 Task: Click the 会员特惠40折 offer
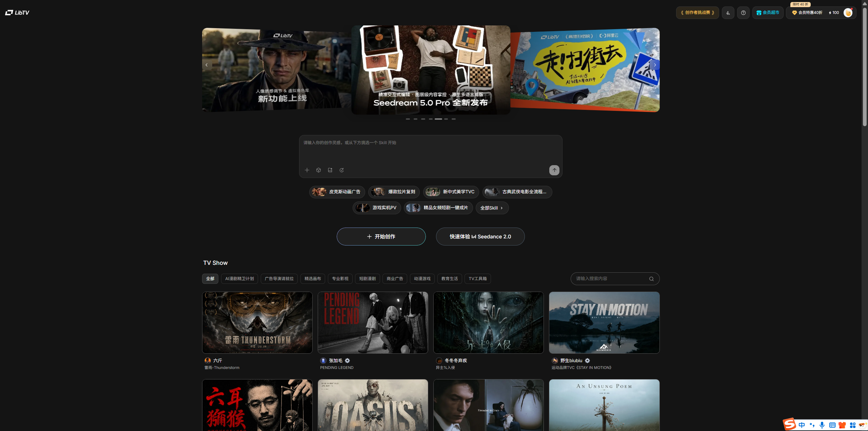[807, 13]
